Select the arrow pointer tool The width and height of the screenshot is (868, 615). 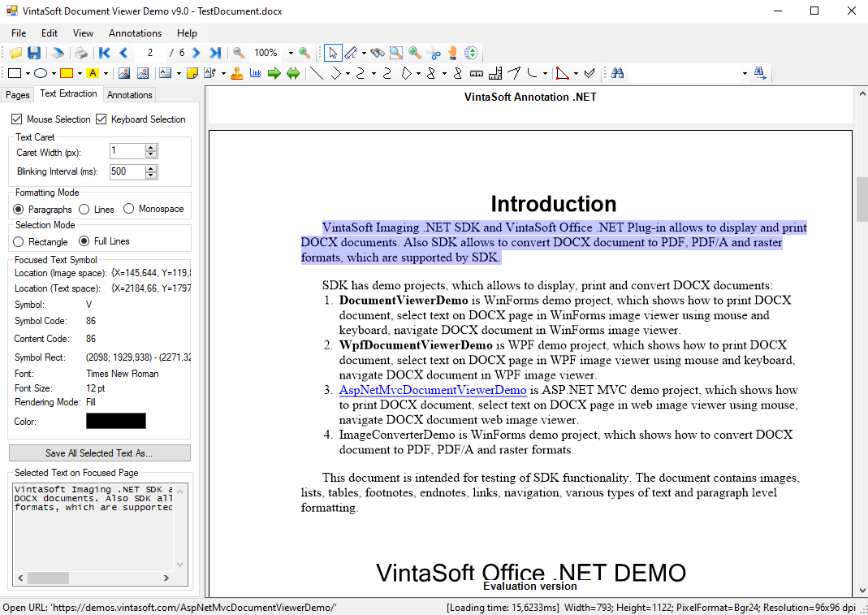click(x=333, y=53)
